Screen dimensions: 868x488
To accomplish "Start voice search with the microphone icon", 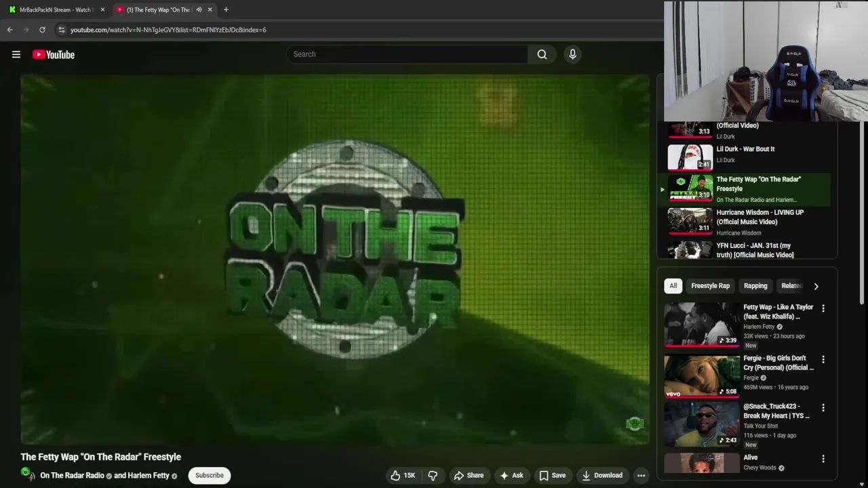I will click(572, 54).
